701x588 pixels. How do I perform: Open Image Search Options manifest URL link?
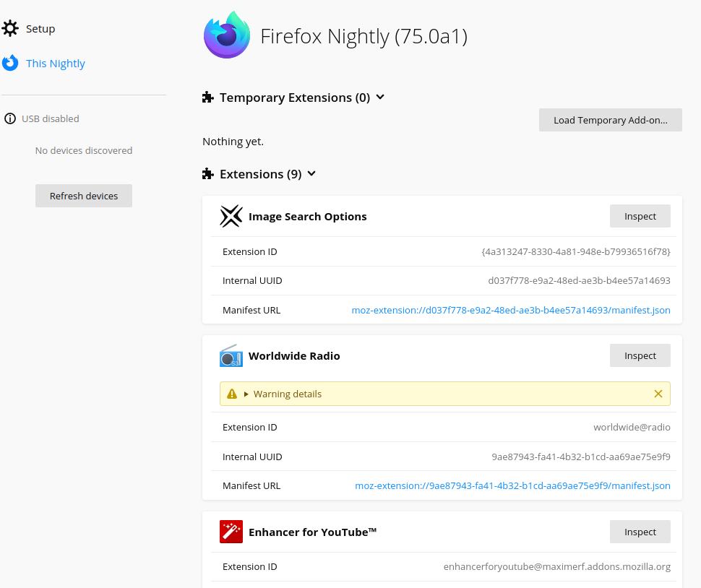511,310
